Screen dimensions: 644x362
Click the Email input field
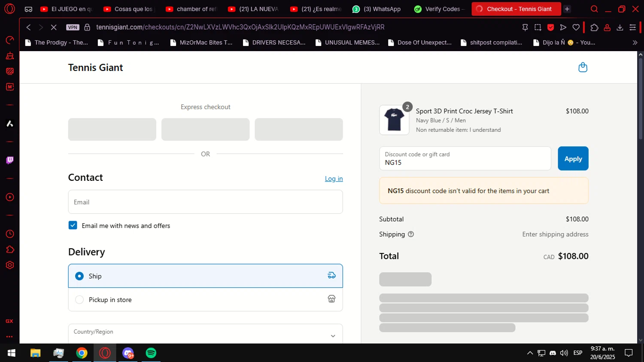coord(205,202)
